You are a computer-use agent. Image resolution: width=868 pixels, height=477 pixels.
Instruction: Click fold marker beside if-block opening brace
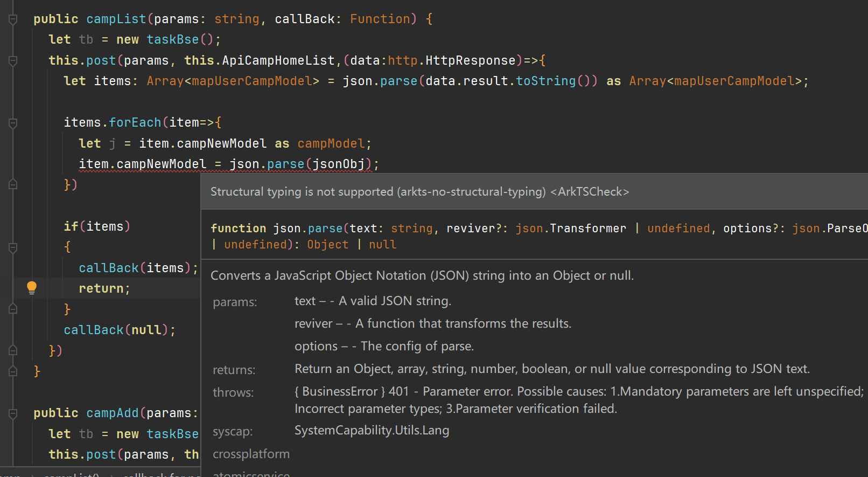click(13, 247)
